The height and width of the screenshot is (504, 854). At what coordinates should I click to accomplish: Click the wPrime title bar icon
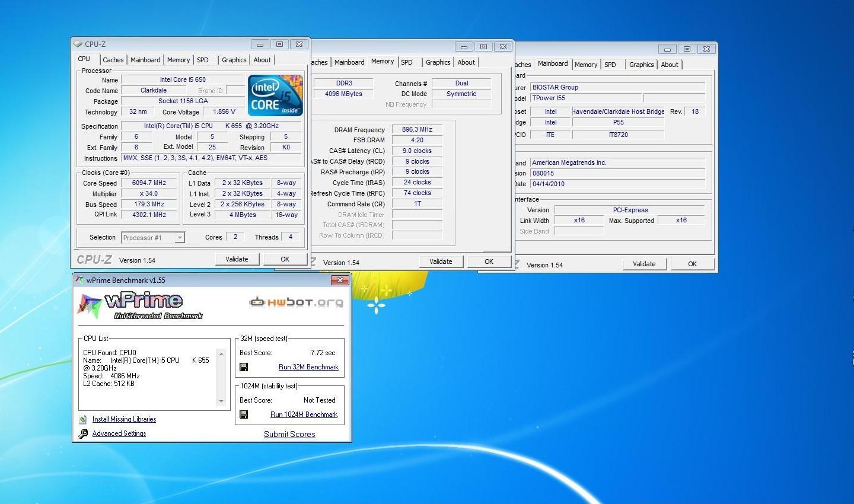80,280
